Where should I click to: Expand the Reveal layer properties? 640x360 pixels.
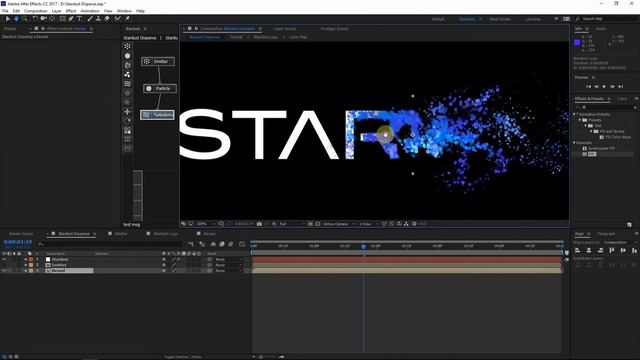26,270
